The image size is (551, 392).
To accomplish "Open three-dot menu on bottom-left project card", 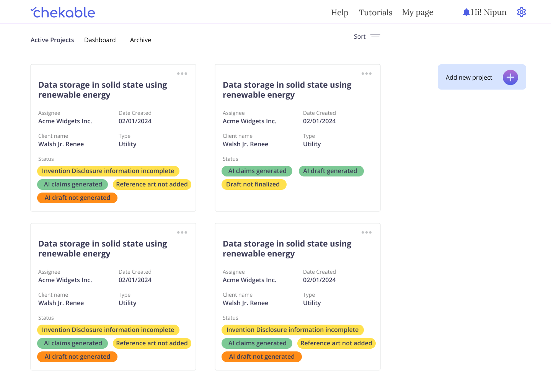I will click(182, 232).
